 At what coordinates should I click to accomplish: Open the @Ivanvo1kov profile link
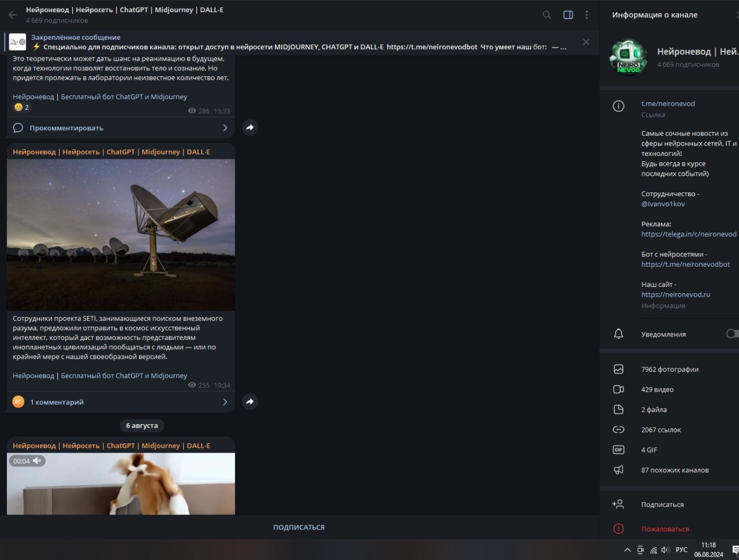click(663, 204)
